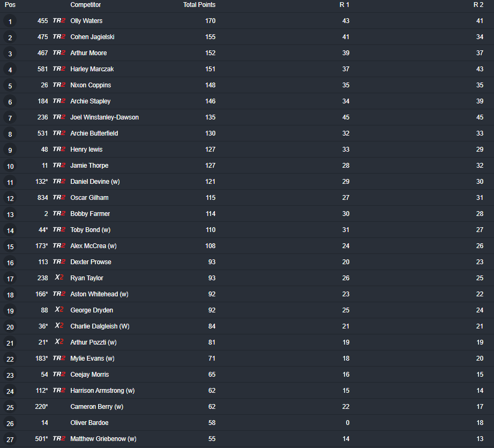The width and height of the screenshot is (494, 448).
Task: Click Archie Butterfield's total points 130
Action: [x=210, y=133]
